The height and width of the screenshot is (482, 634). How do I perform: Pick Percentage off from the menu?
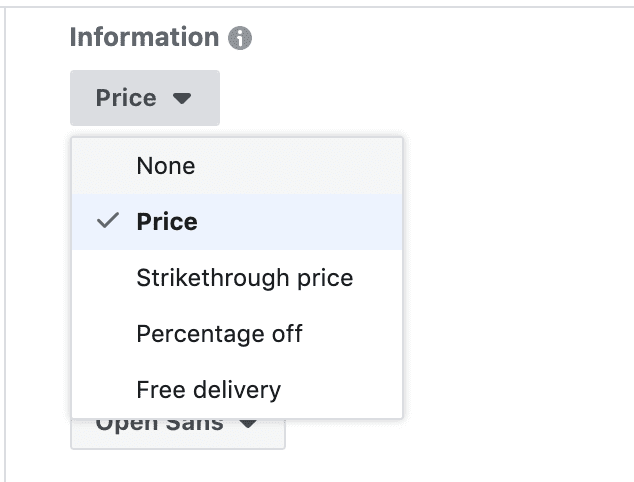click(x=219, y=334)
